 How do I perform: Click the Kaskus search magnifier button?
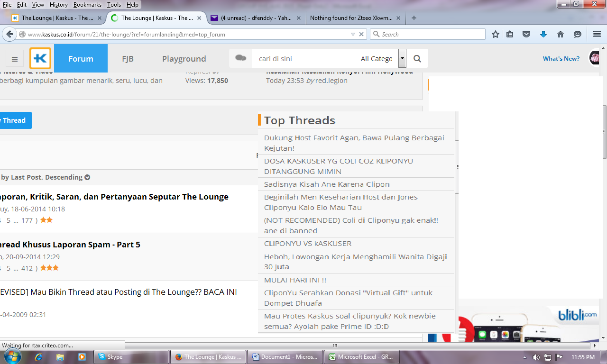point(417,59)
